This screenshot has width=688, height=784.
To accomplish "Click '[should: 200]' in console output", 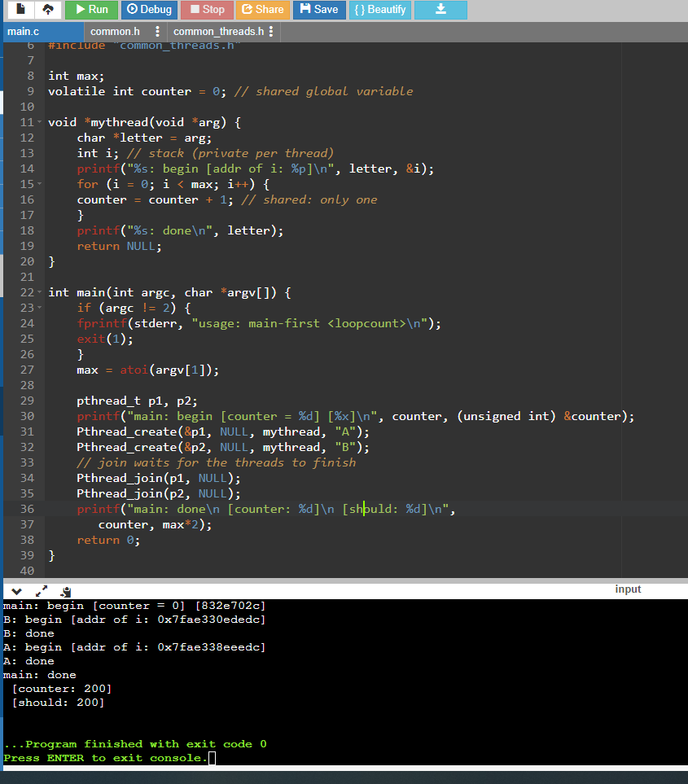I will (58, 703).
